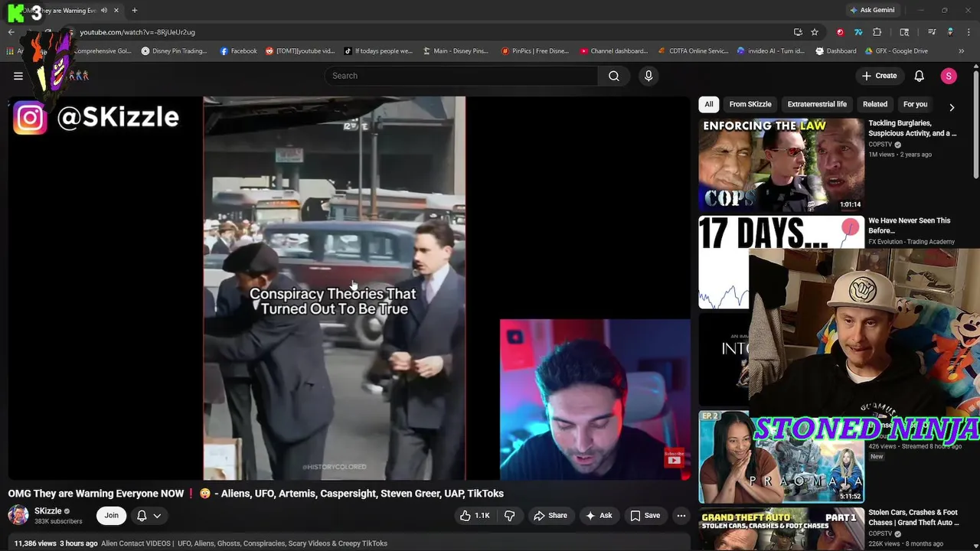
Task: Click the search magnifier button
Action: [x=614, y=76]
